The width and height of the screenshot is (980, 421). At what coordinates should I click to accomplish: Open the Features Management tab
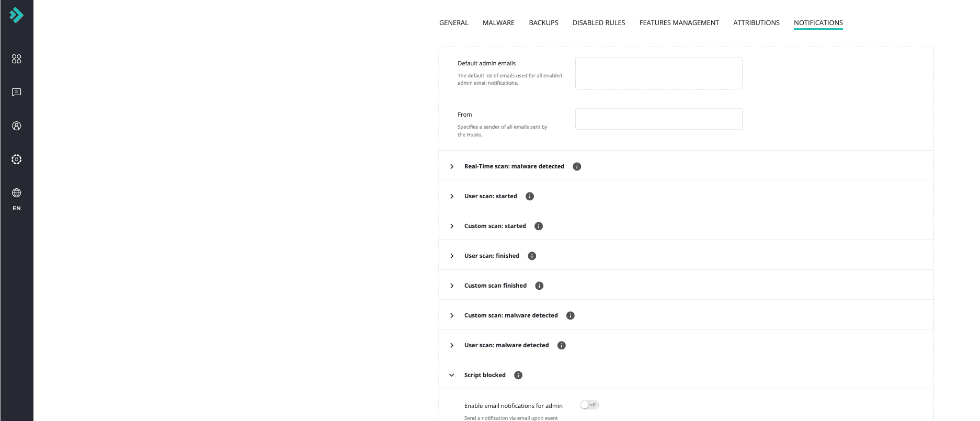coord(679,22)
